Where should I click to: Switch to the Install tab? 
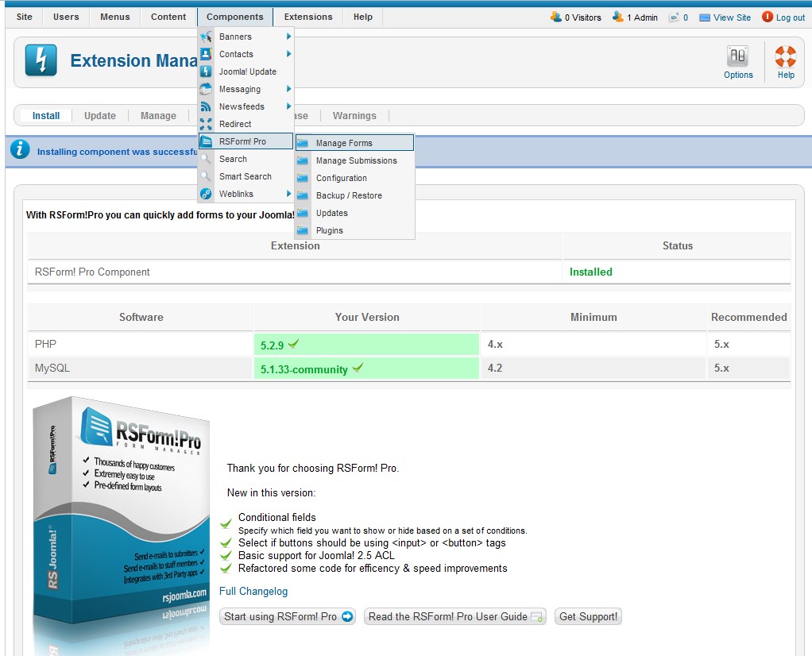point(46,115)
